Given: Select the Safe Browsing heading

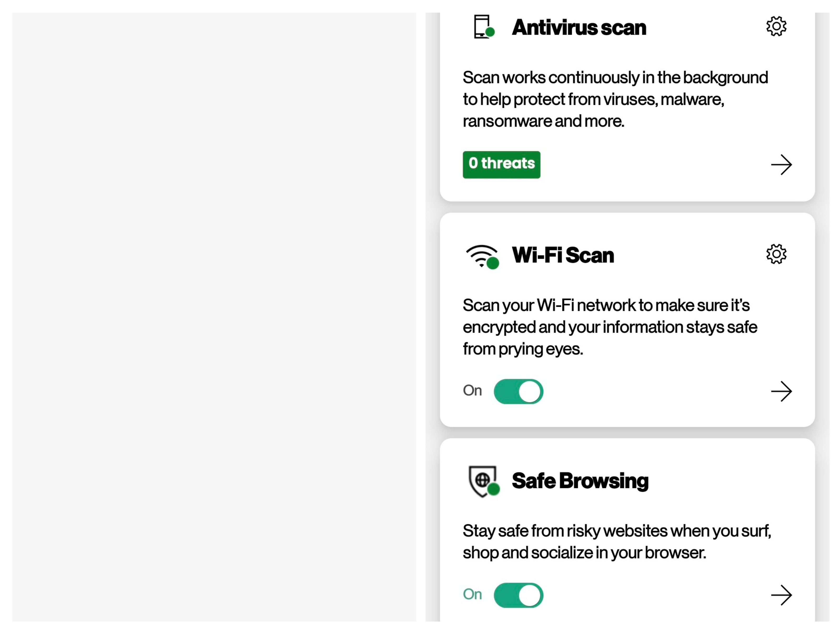Looking at the screenshot, I should pyautogui.click(x=580, y=481).
